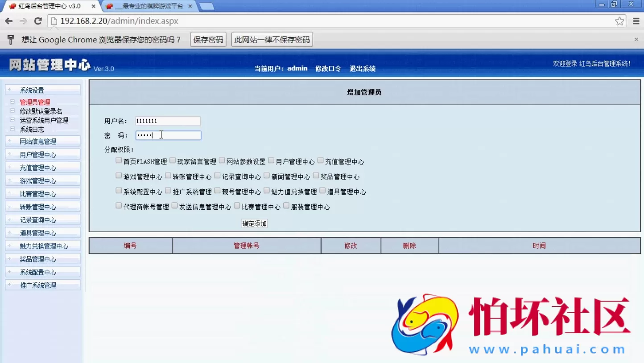Expand the 系统设置 sidebar section
This screenshot has width=644, height=363.
31,89
